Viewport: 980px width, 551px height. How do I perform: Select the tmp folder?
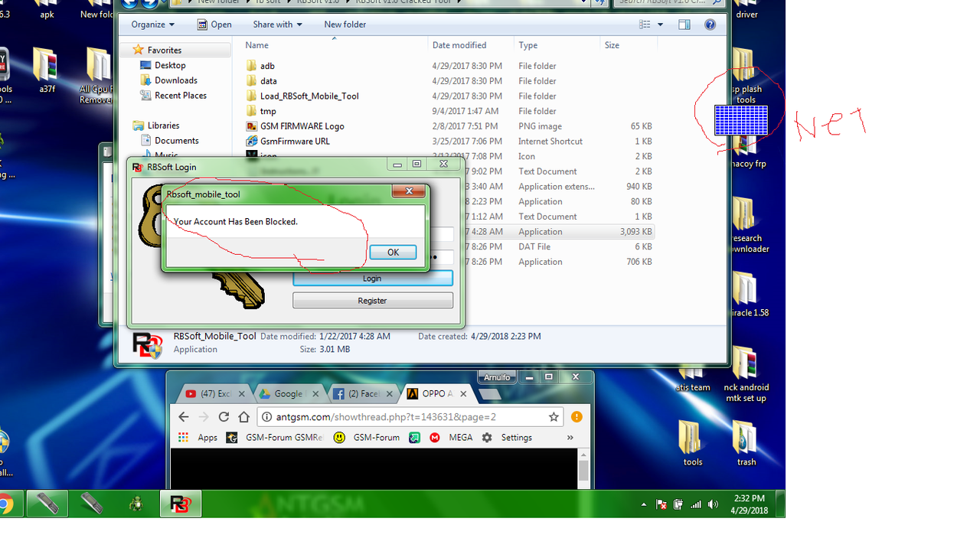point(268,111)
